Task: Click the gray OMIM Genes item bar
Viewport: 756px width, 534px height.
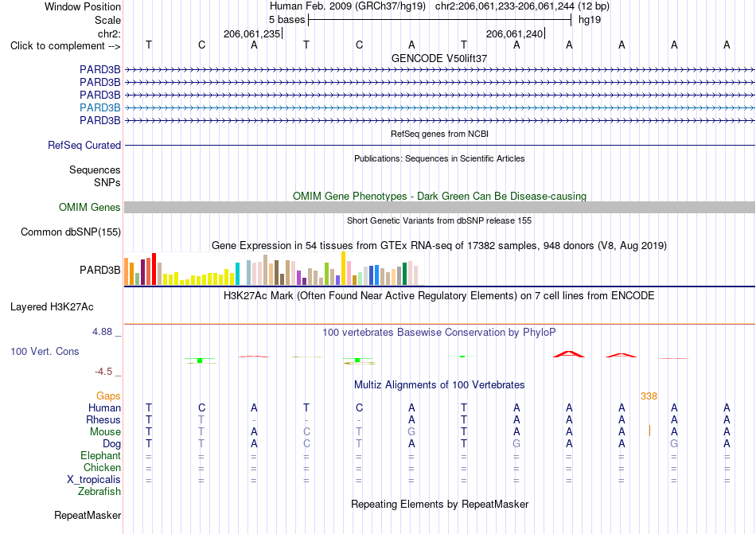Action: tap(439, 207)
